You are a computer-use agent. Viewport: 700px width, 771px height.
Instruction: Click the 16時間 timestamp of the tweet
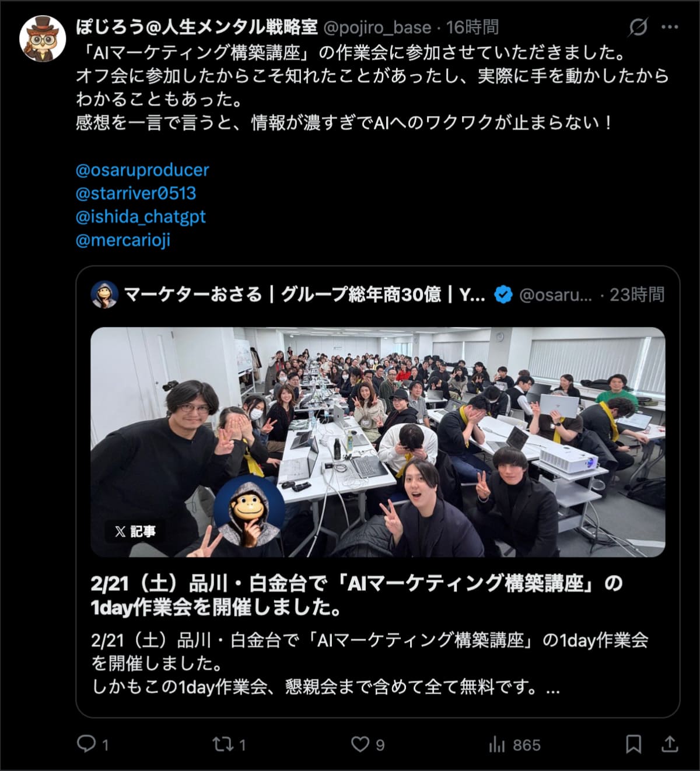click(x=473, y=27)
